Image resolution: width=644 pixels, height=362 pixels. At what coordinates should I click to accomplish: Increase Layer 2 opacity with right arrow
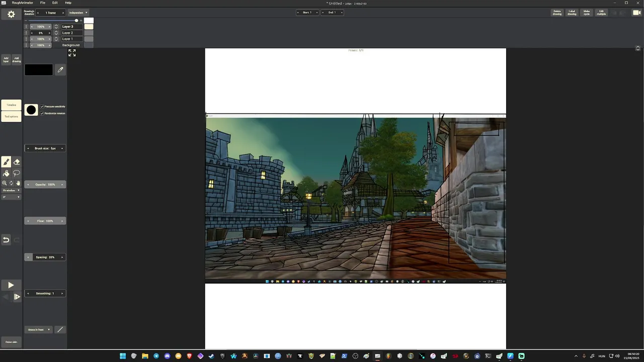pos(49,33)
